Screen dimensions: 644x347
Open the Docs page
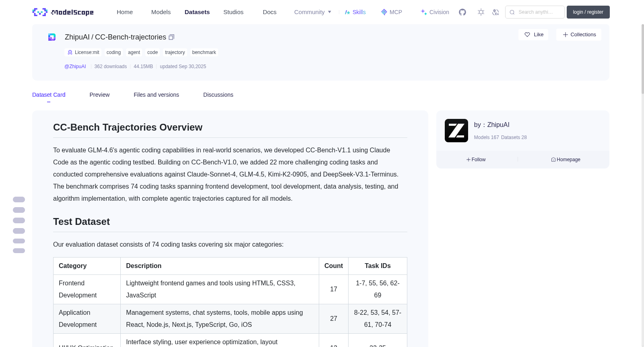(270, 12)
